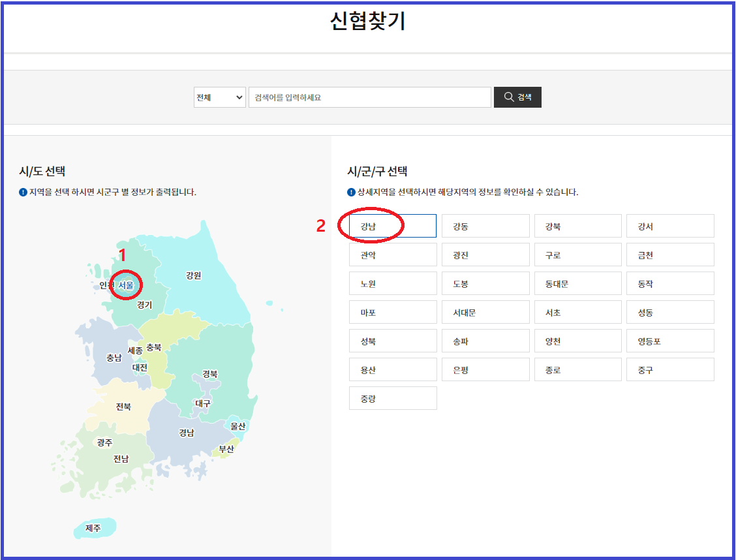Select the 중랑 district button
Screen dimensions: 736x560
[392, 397]
